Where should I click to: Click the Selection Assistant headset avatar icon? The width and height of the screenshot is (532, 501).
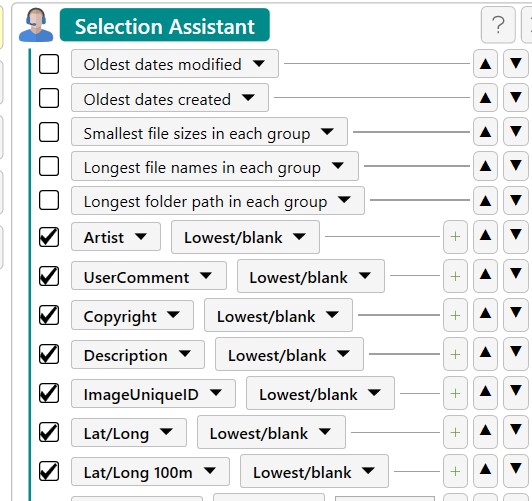[36, 25]
